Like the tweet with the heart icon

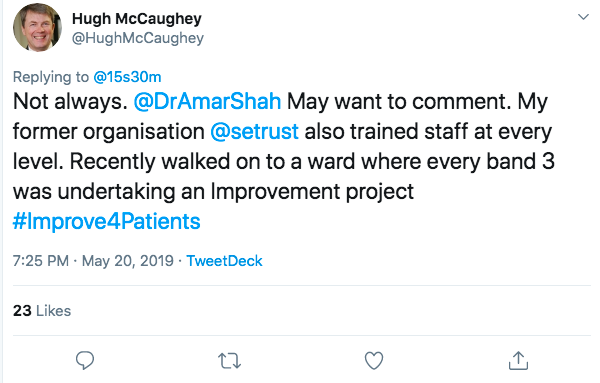(x=373, y=360)
